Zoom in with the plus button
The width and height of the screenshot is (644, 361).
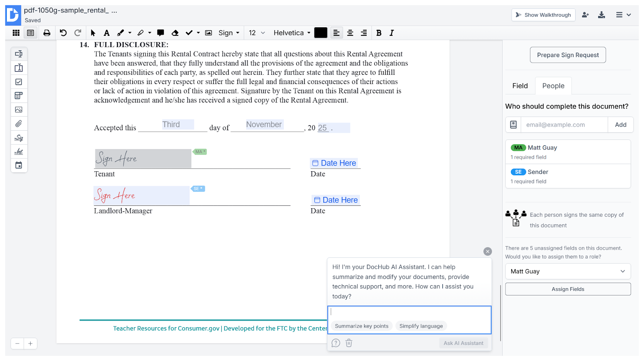[31, 344]
